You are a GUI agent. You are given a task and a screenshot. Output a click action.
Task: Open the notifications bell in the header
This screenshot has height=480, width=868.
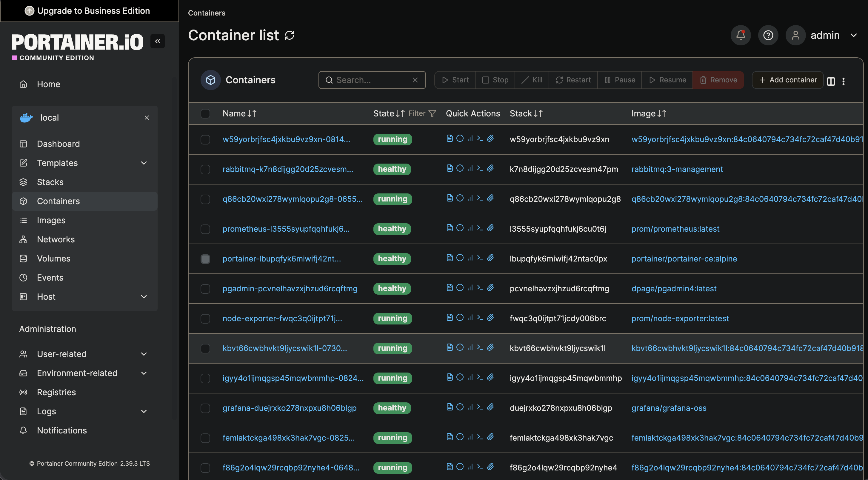click(740, 35)
